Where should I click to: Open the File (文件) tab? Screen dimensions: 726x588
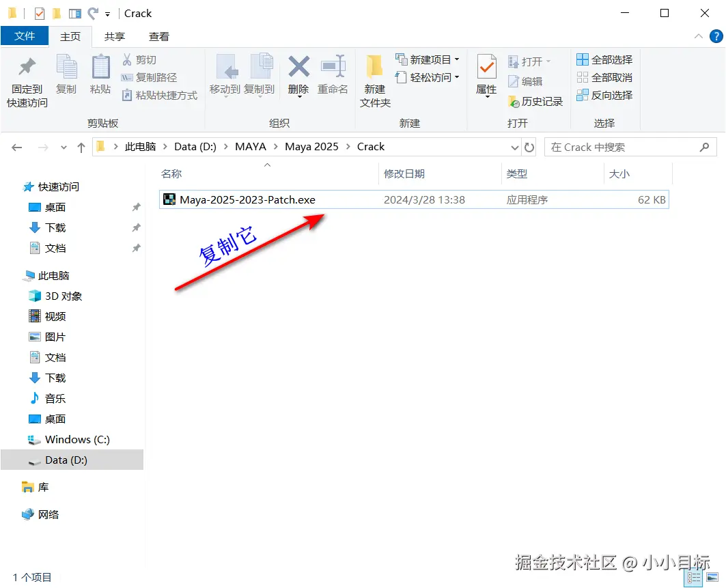(x=25, y=36)
